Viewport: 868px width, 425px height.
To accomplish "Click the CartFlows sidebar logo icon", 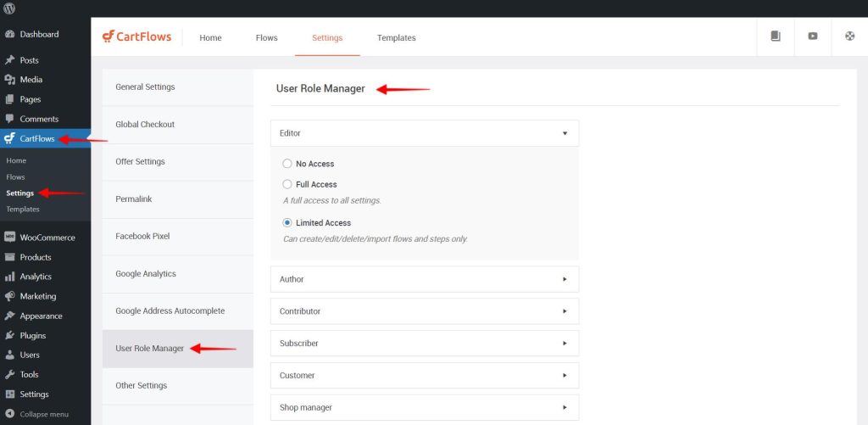I will [9, 138].
